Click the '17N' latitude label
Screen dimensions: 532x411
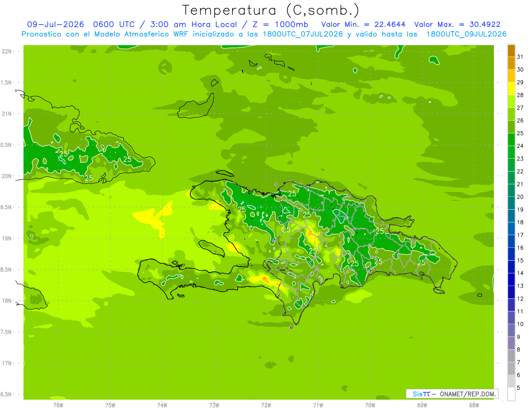click(6, 363)
